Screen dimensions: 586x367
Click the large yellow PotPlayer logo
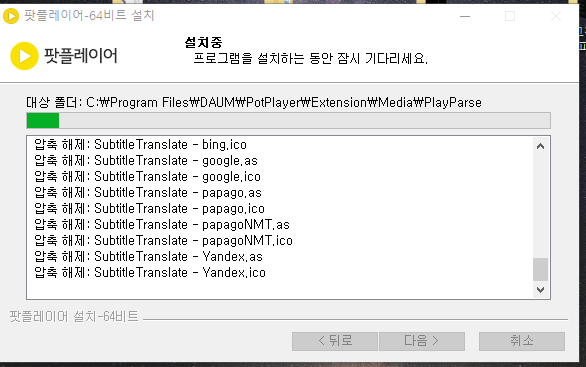pyautogui.click(x=24, y=56)
